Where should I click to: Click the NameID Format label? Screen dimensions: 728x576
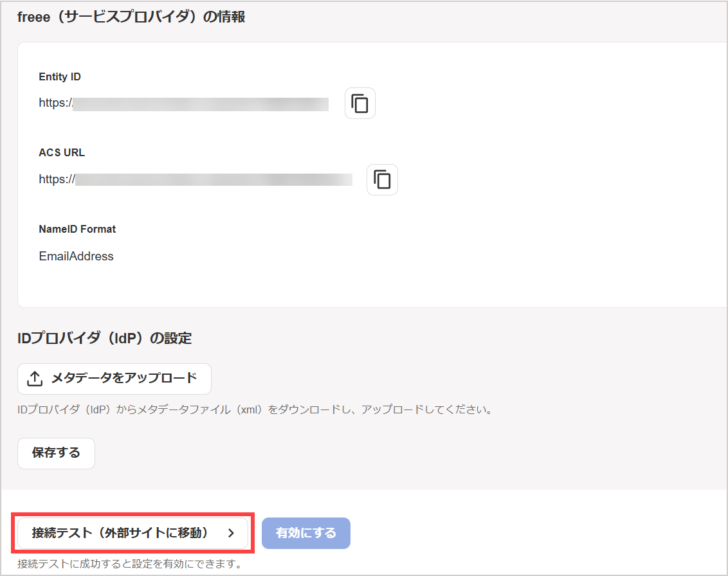(x=77, y=229)
